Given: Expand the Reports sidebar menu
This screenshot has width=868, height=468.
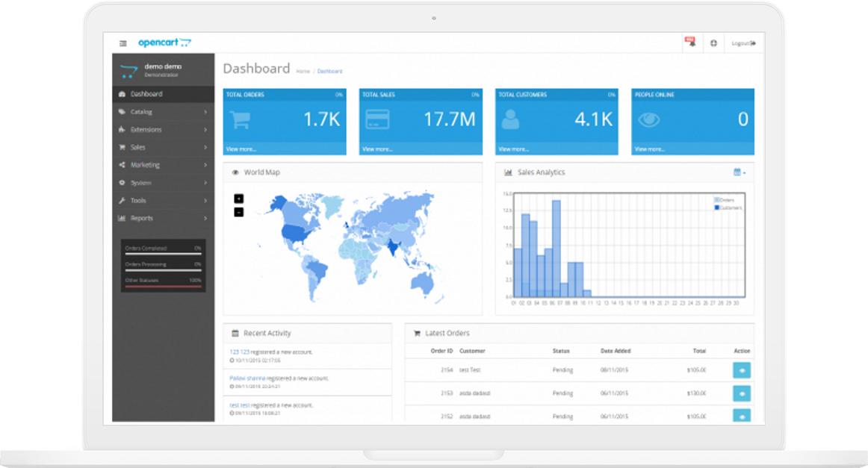Looking at the screenshot, I should (163, 219).
